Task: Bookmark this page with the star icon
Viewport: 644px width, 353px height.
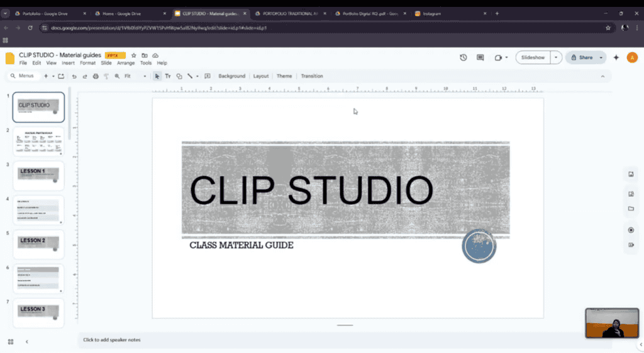Action: [x=608, y=28]
